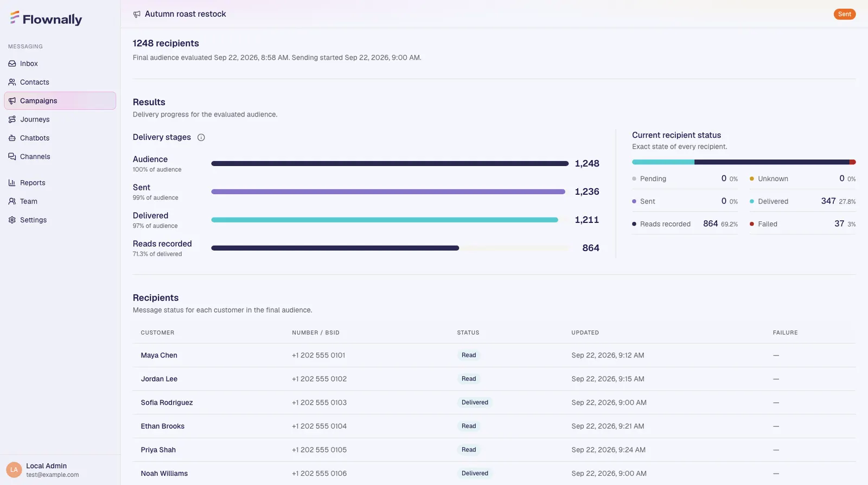Click the Channels chat bubbles icon
The image size is (868, 485).
(x=12, y=156)
